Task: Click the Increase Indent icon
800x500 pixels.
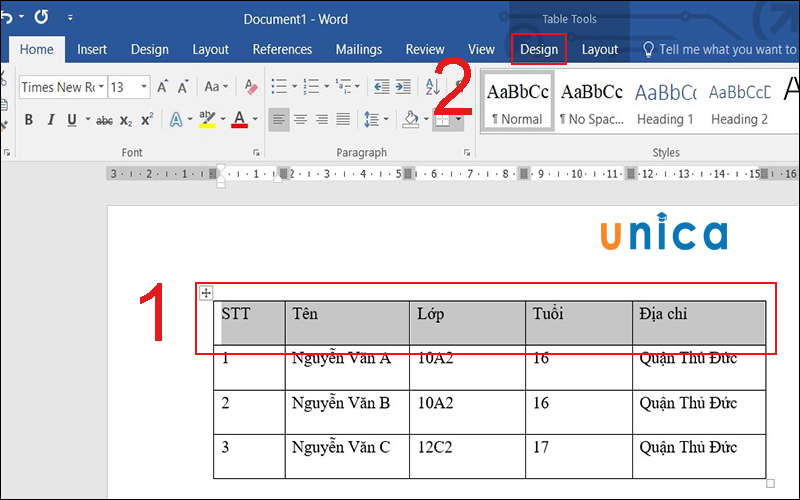Action: (x=404, y=87)
